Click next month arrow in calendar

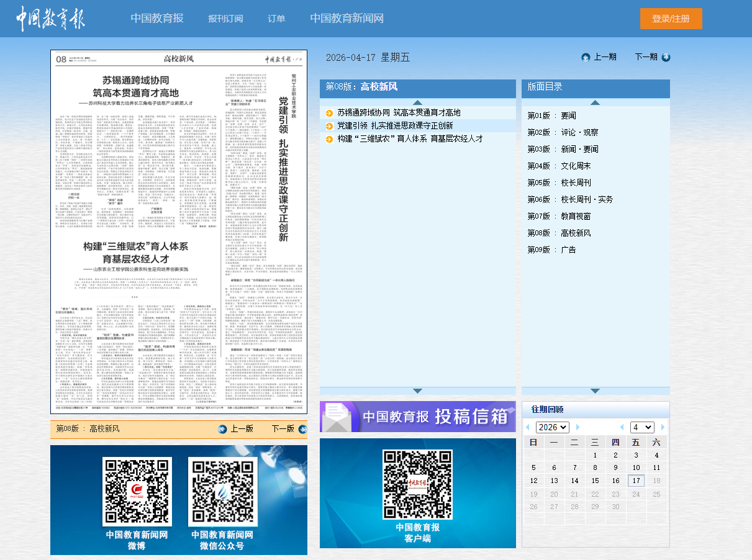(663, 428)
